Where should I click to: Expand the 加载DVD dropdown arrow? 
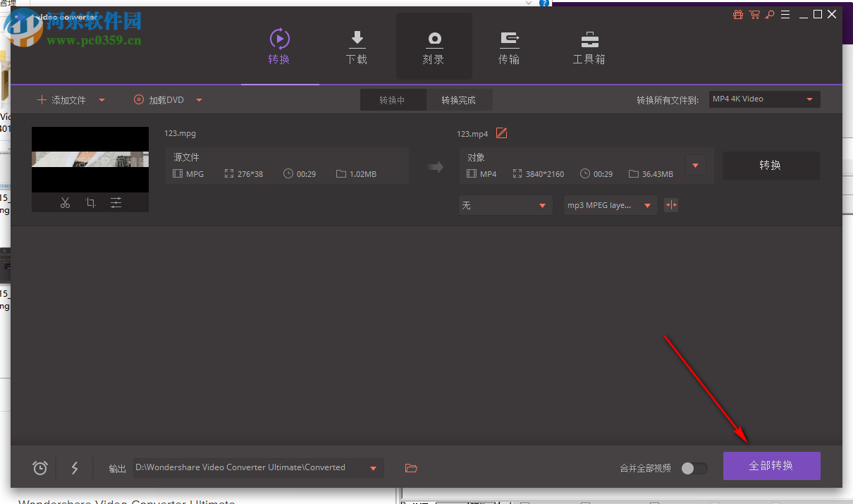pos(199,99)
